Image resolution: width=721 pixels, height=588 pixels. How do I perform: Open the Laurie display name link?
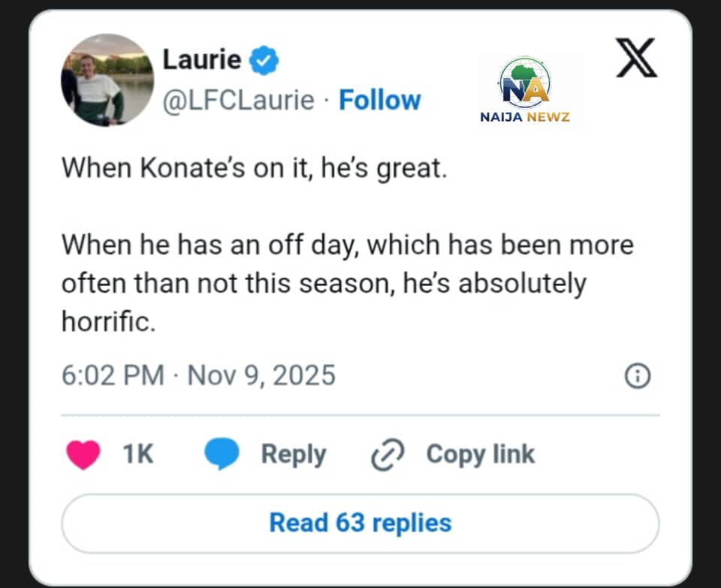tap(201, 60)
